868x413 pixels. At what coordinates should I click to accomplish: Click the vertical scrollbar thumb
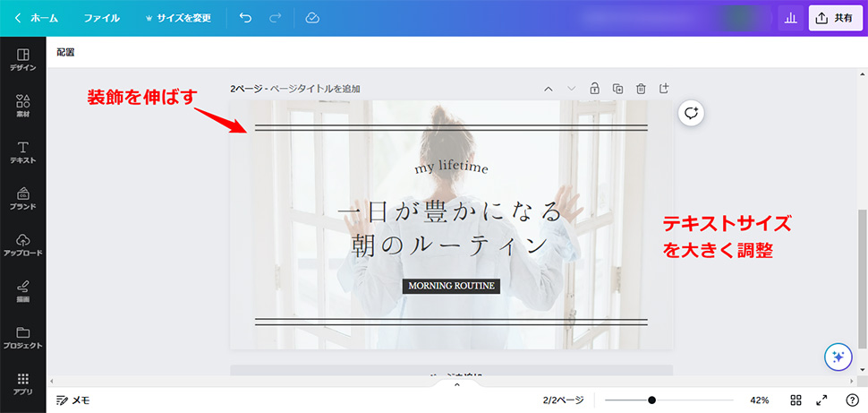(862, 279)
